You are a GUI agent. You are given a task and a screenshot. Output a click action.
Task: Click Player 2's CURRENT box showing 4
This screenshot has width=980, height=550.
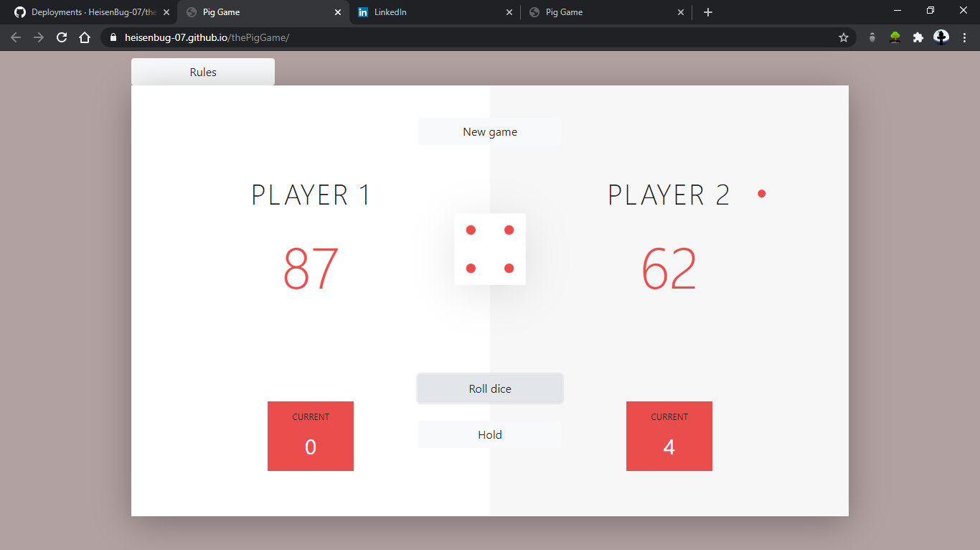tap(669, 436)
